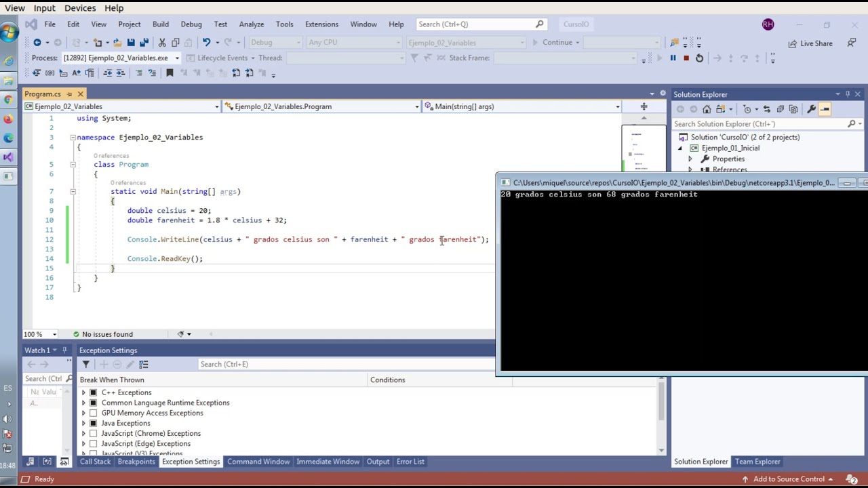Click the editor settings gear icon
The height and width of the screenshot is (488, 868).
pyautogui.click(x=663, y=94)
